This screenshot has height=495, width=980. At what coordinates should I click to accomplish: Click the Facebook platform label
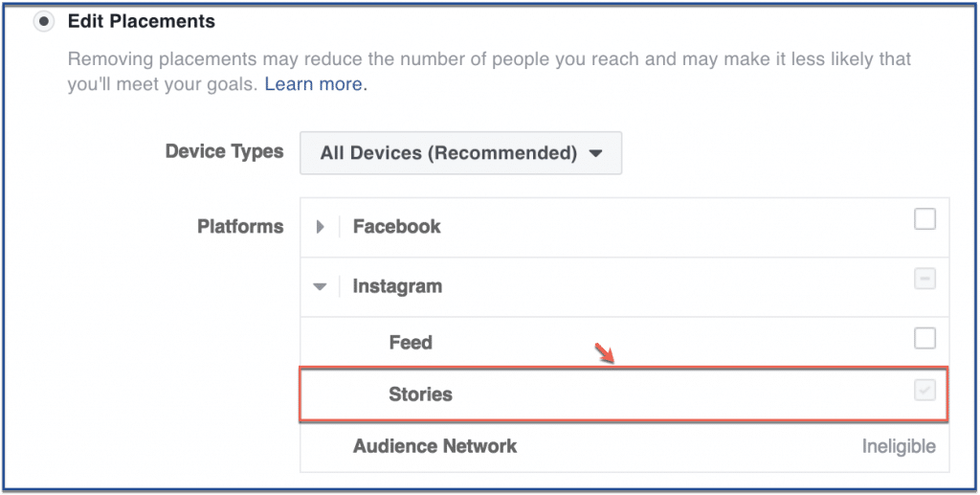[396, 227]
